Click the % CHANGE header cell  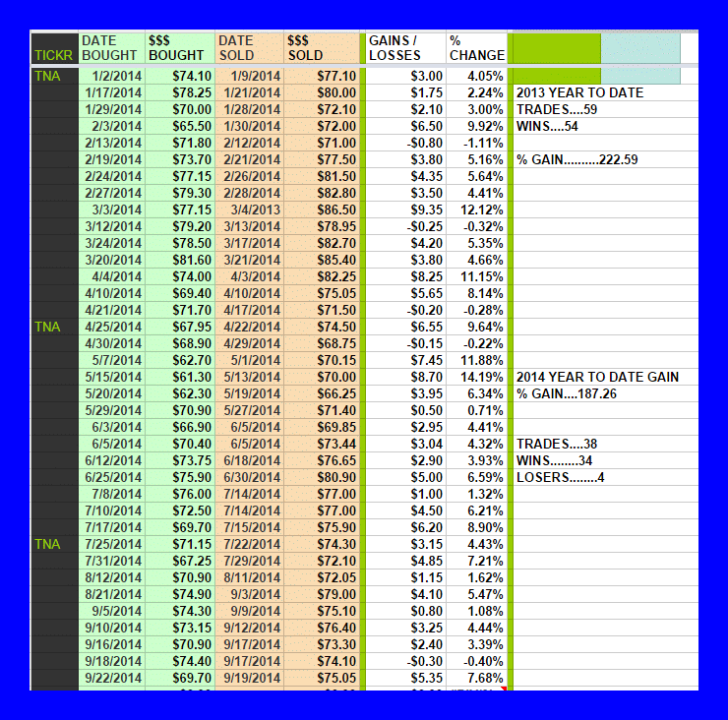pos(476,48)
